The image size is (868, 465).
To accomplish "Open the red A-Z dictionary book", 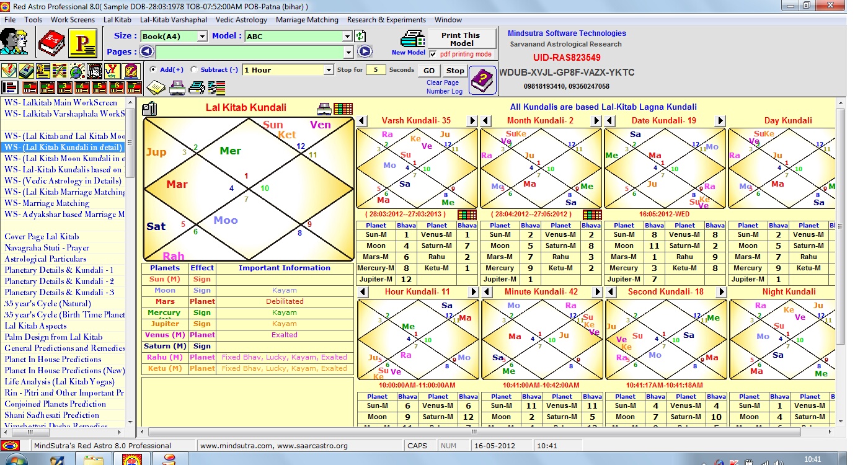I will pos(51,43).
